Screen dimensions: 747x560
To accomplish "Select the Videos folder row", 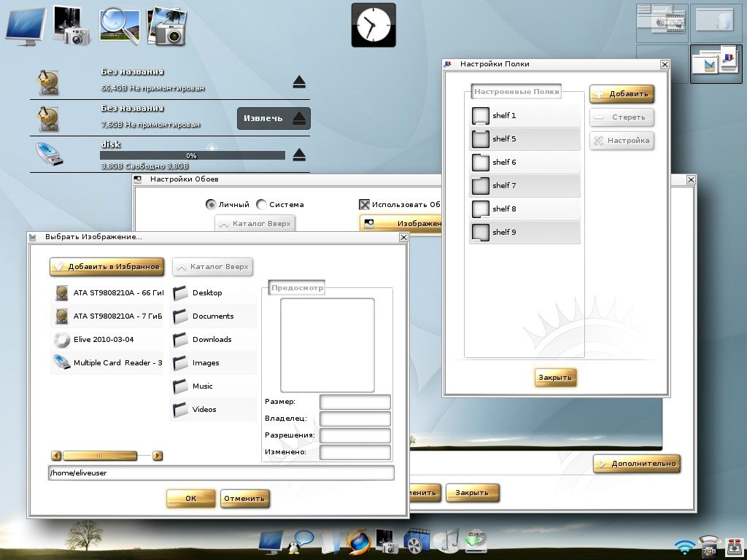I will [213, 410].
